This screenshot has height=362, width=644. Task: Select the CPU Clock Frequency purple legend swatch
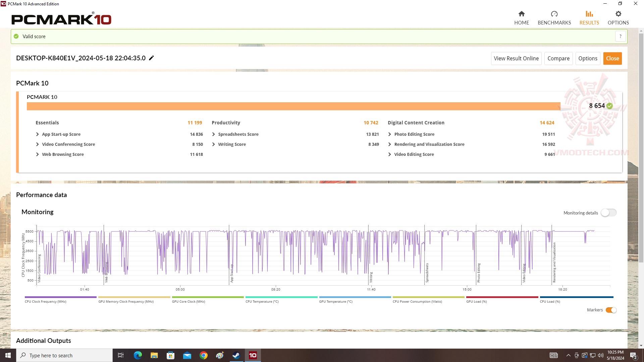[x=60, y=297]
